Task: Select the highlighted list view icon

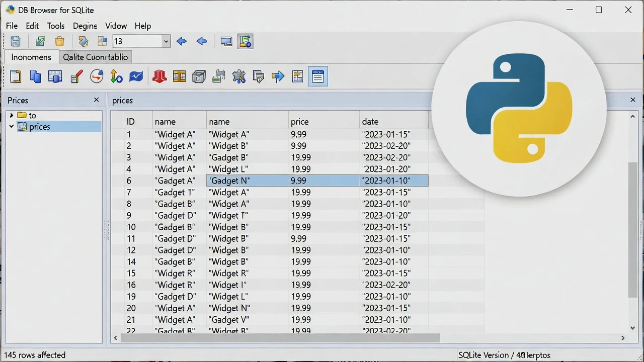Action: [x=318, y=76]
